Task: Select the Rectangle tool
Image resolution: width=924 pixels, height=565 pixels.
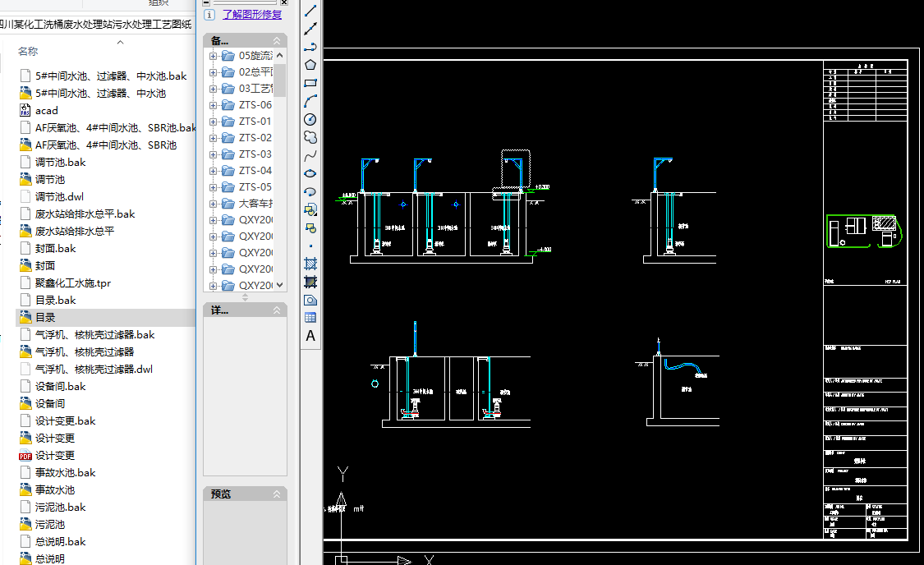Action: (310, 83)
